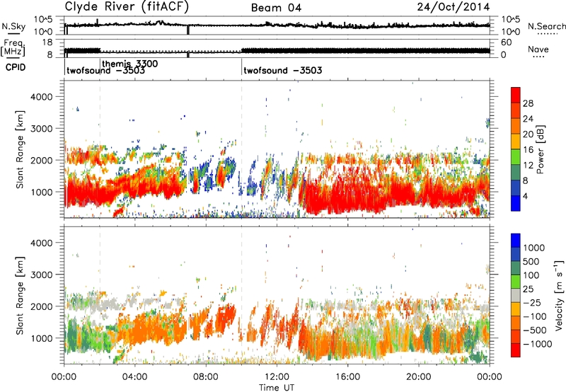566x392 pixels.
Task: Click the 'N.Search' legend label
Action: [x=546, y=26]
